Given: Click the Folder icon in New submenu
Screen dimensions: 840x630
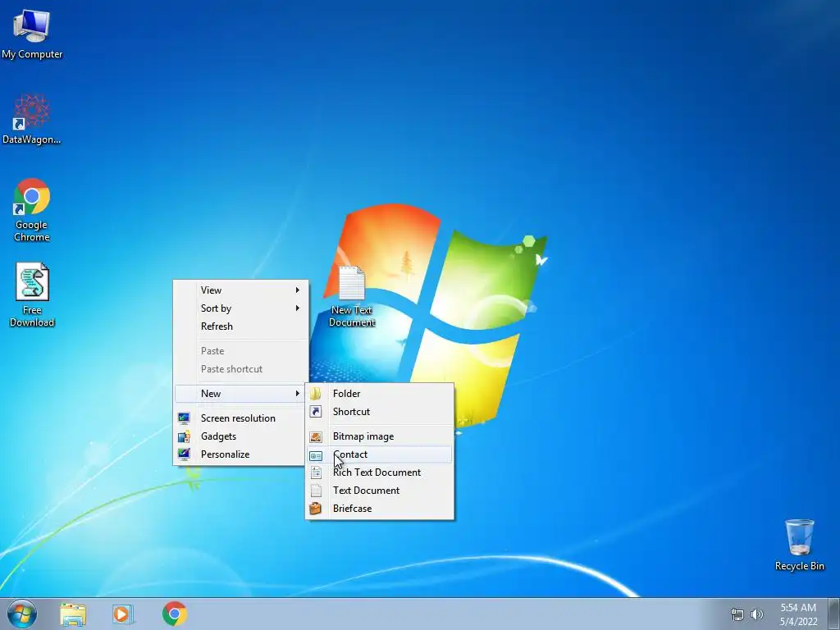Looking at the screenshot, I should pyautogui.click(x=316, y=393).
